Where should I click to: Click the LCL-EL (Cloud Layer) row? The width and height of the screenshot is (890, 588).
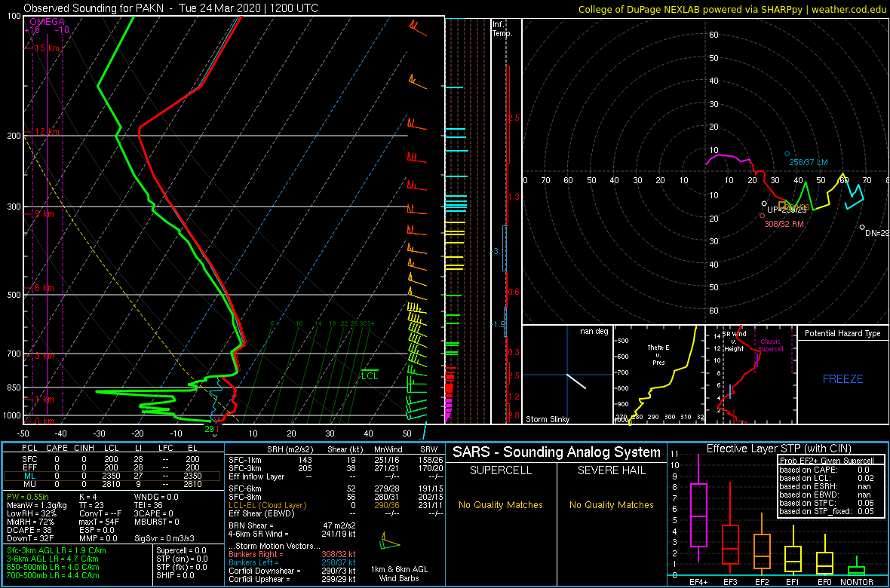tap(337, 505)
